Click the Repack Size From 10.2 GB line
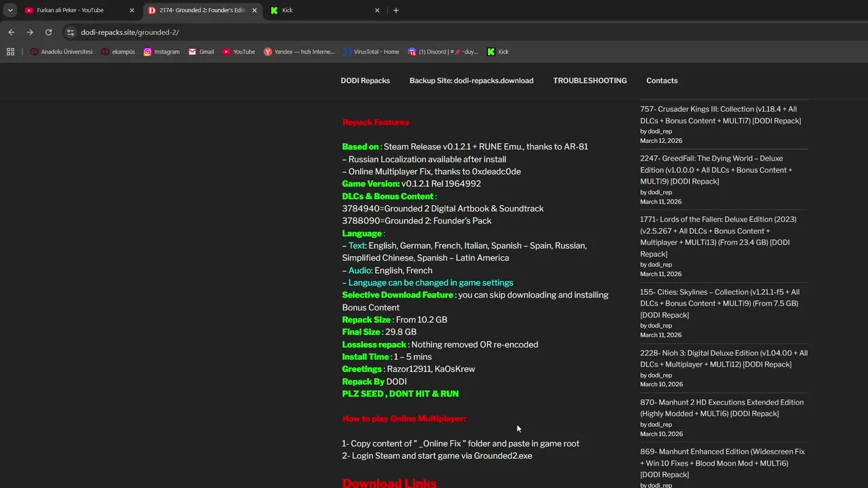Viewport: 868px width, 488px height. click(395, 320)
